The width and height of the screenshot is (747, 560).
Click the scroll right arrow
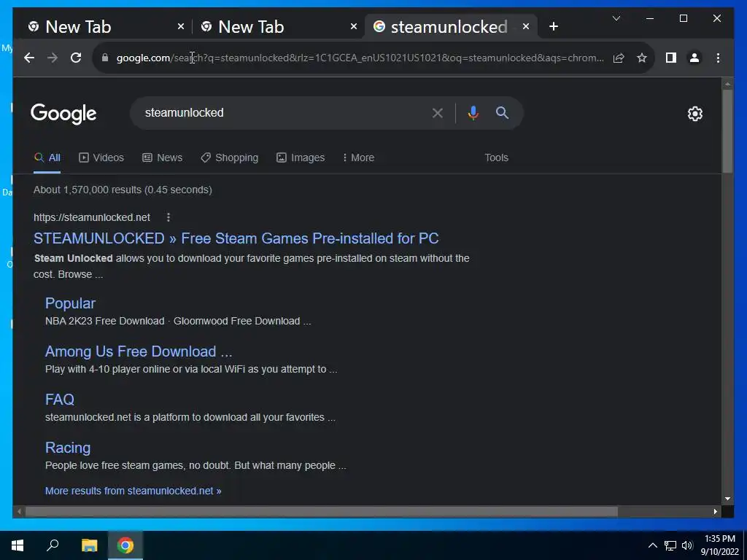pos(715,511)
